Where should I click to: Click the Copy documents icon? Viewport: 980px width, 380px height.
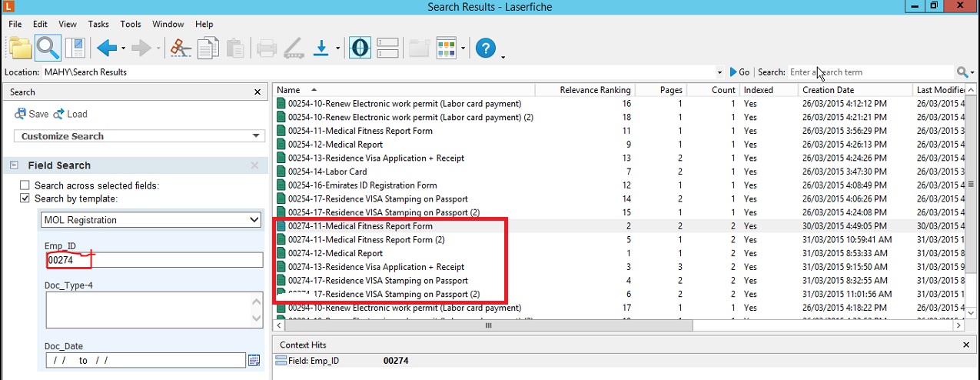[208, 48]
